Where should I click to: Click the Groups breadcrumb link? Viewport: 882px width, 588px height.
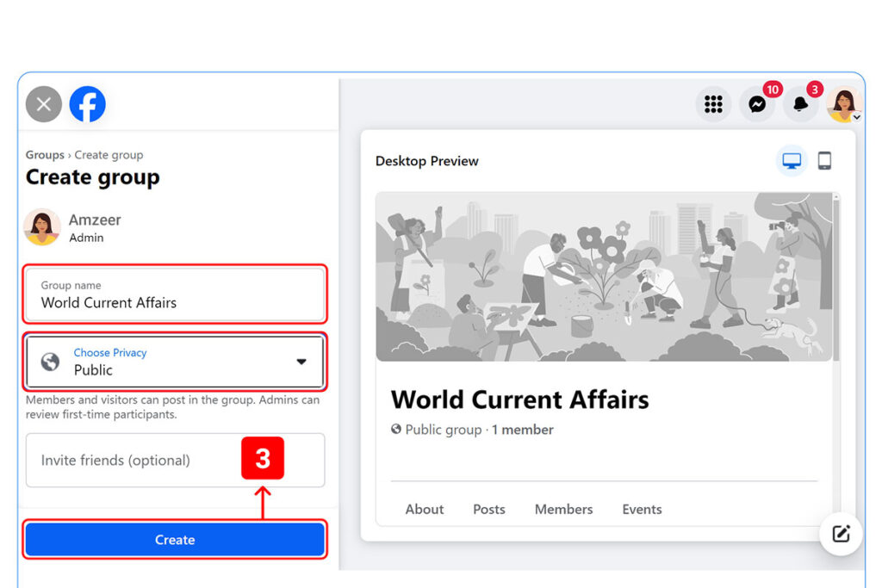pos(45,155)
